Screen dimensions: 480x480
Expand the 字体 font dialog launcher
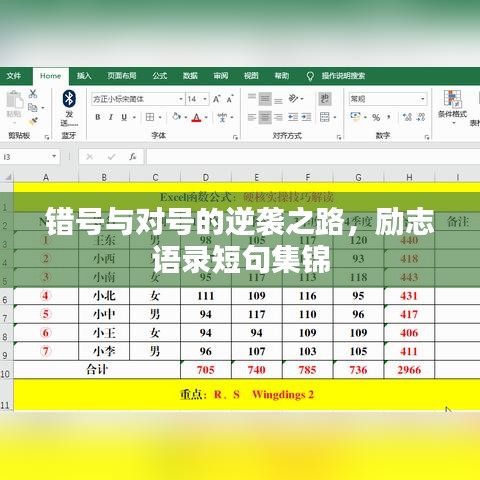coord(235,137)
